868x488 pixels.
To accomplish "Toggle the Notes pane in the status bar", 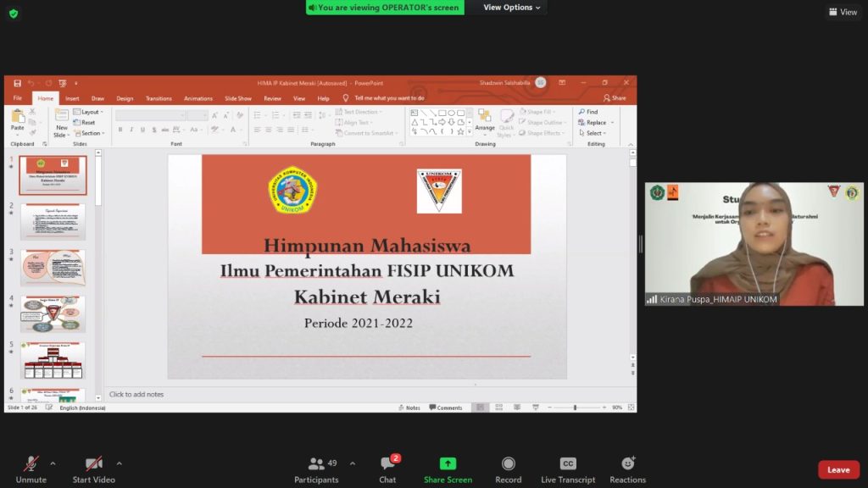I will click(409, 408).
